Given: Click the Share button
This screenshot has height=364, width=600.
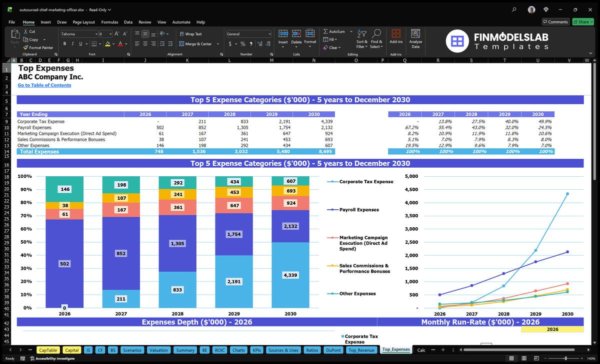Looking at the screenshot, I should click(582, 22).
